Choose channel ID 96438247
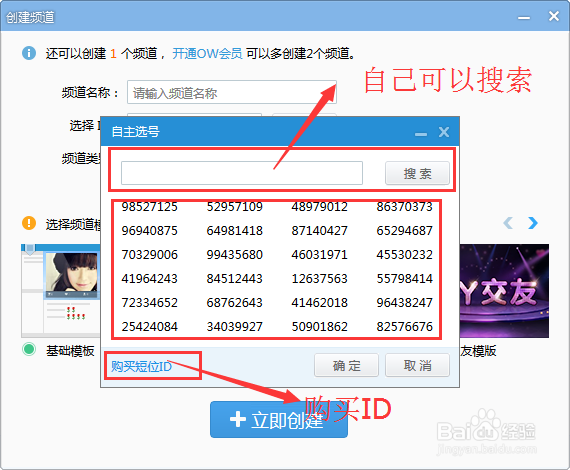Screen dimensions: 570x470 [x=405, y=302]
